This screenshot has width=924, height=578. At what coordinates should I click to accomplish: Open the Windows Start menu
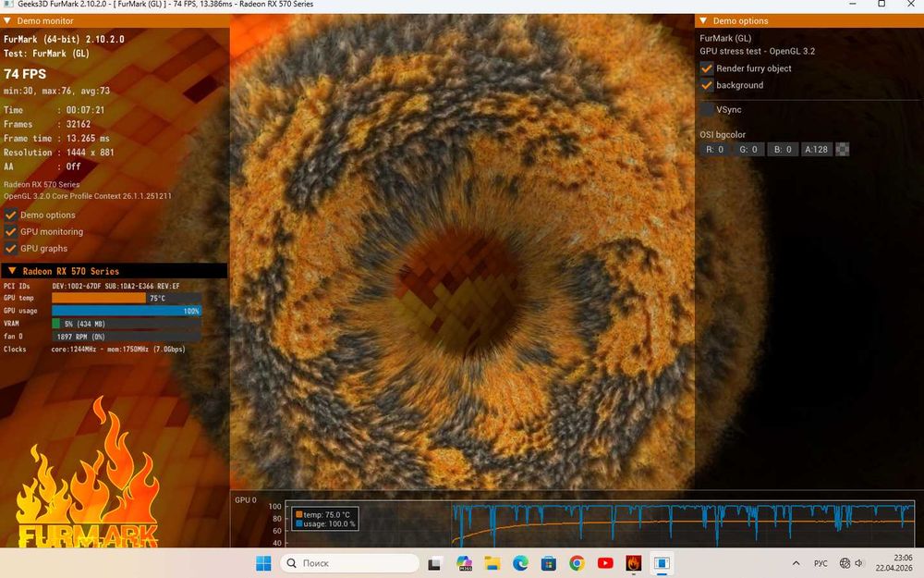pos(263,562)
